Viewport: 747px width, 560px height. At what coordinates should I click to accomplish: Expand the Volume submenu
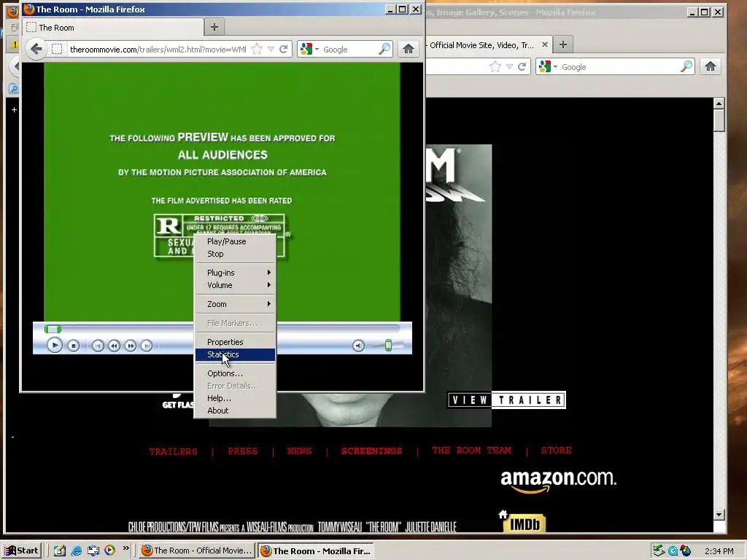pyautogui.click(x=236, y=285)
